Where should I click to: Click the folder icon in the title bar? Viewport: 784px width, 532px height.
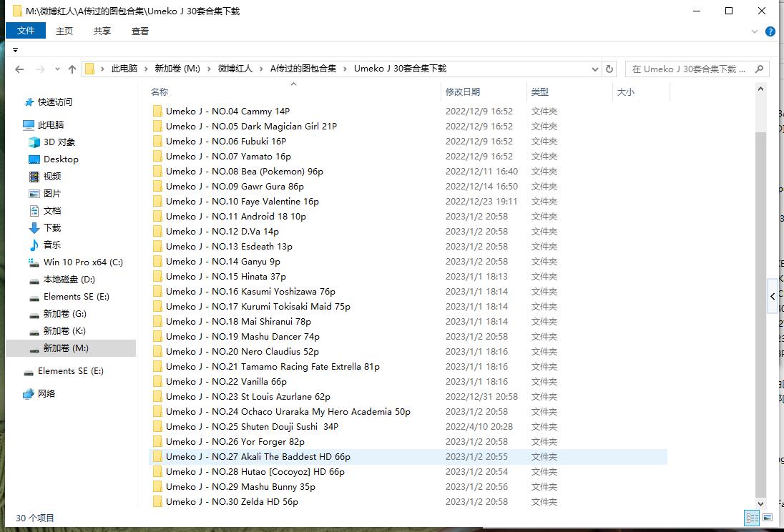17,11
